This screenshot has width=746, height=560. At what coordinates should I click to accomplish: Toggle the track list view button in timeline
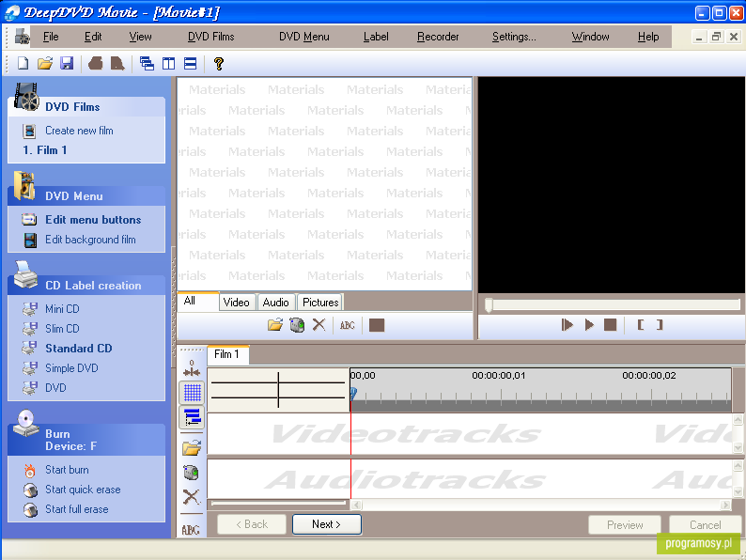pyautogui.click(x=193, y=417)
